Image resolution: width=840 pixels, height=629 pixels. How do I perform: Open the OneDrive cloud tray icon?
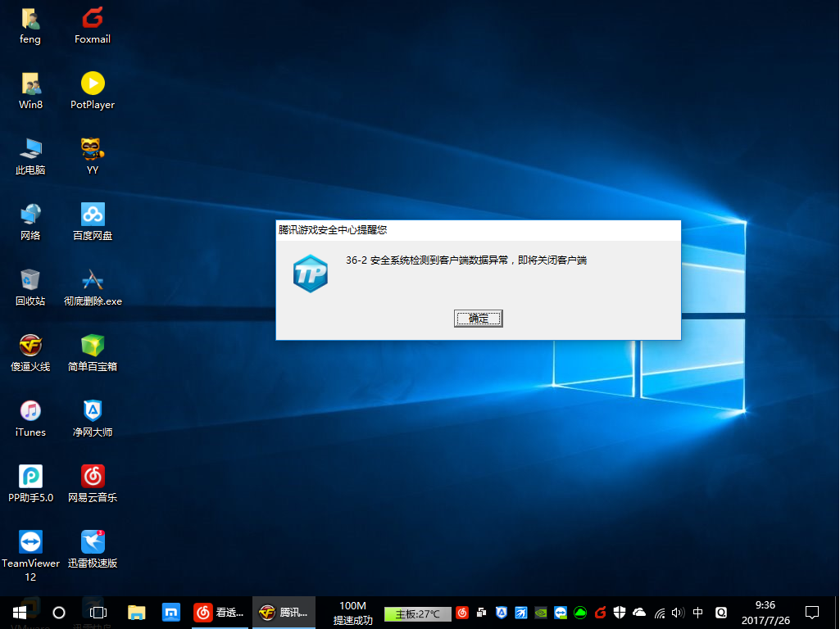coord(639,613)
